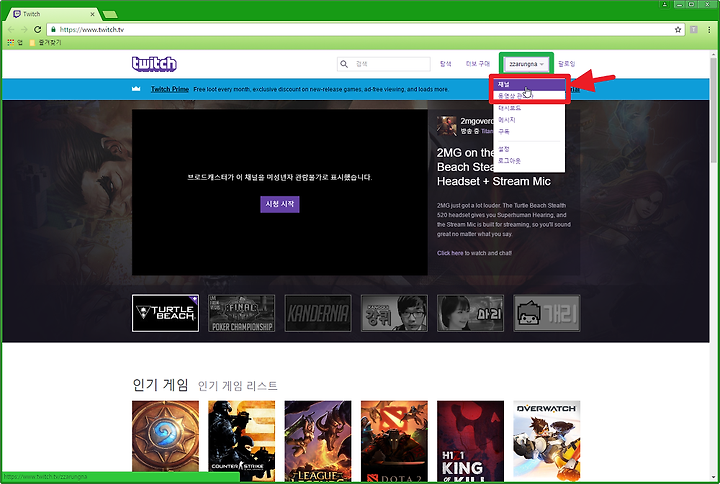Click the padlock site security icon
The image size is (720, 484).
tap(53, 29)
